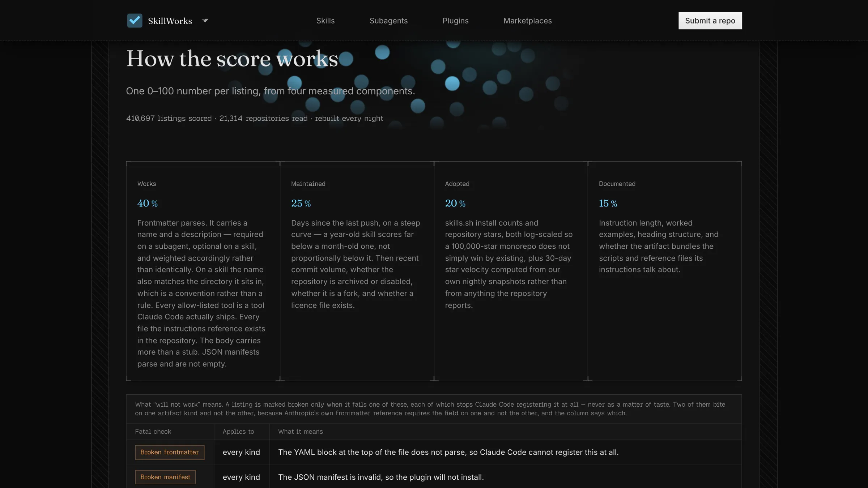
Task: Click the '410,697 listings scored' stats line
Action: tap(255, 118)
